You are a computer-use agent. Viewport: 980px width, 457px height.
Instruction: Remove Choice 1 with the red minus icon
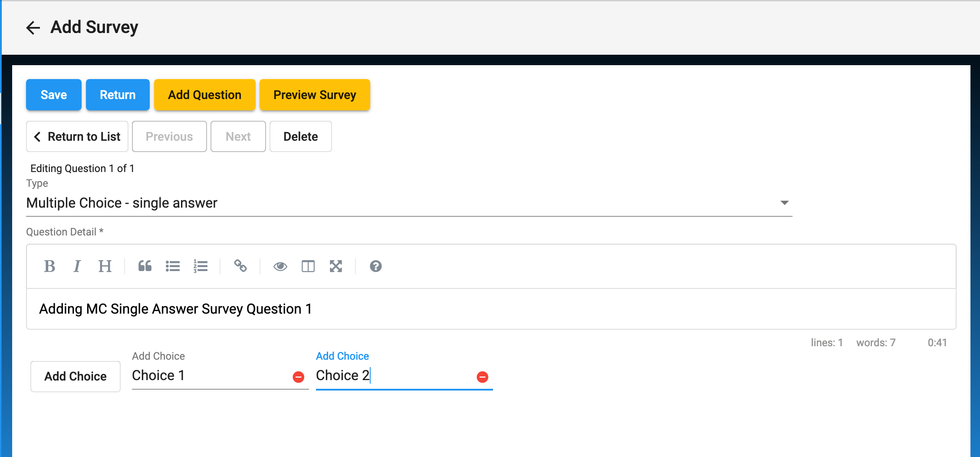click(299, 377)
